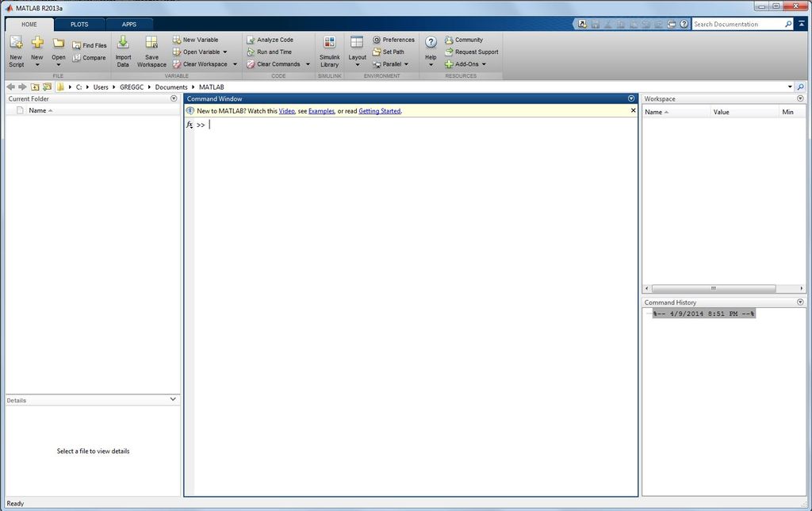Expand the Clear Workspace dropdown arrow
This screenshot has height=511, width=812.
[235, 64]
